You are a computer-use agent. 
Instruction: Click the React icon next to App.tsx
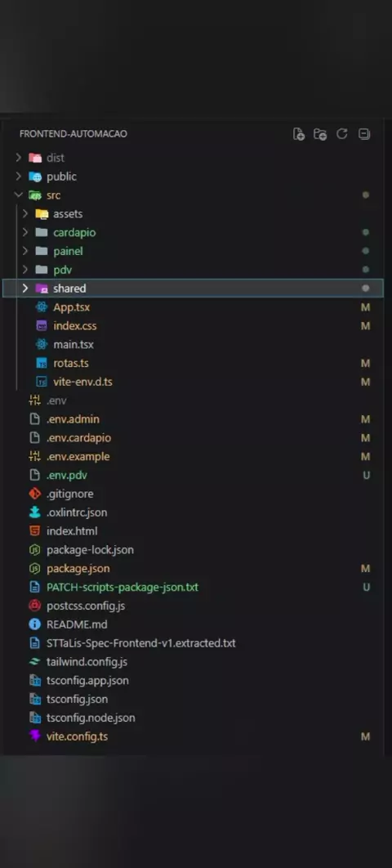[41, 307]
